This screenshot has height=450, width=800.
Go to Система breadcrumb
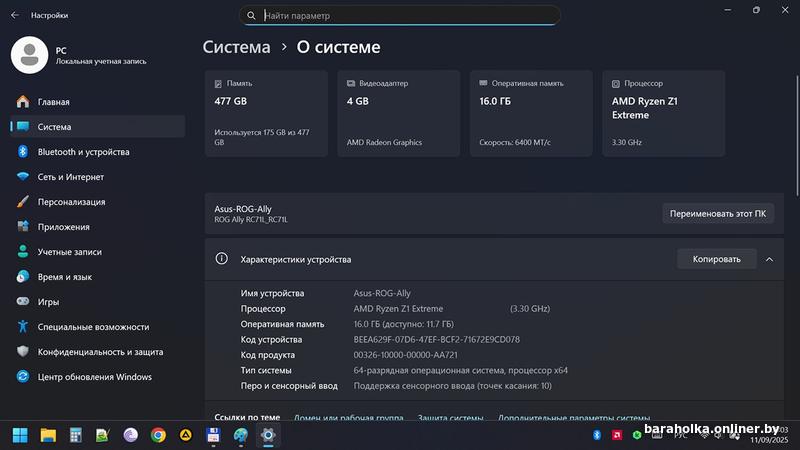pos(236,47)
